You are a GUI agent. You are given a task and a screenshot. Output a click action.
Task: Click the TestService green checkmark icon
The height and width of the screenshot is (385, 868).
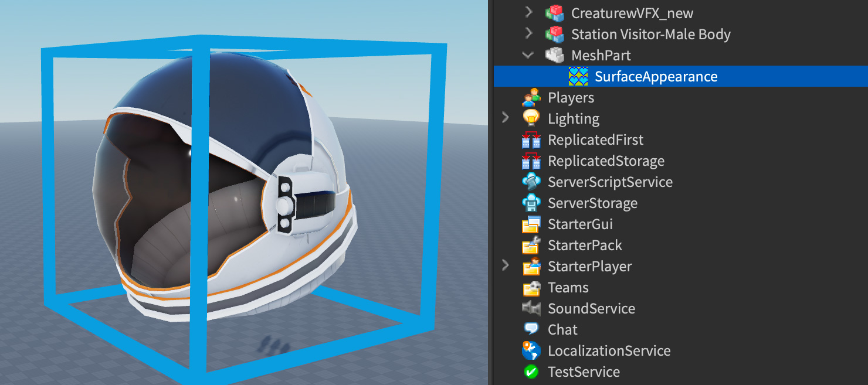click(531, 372)
